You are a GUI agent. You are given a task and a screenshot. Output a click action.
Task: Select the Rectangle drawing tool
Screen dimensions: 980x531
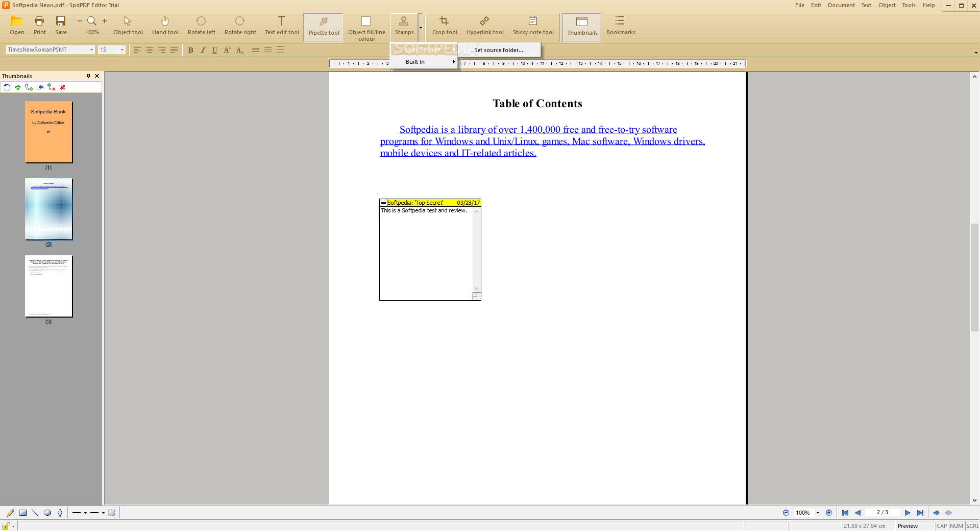(23, 513)
